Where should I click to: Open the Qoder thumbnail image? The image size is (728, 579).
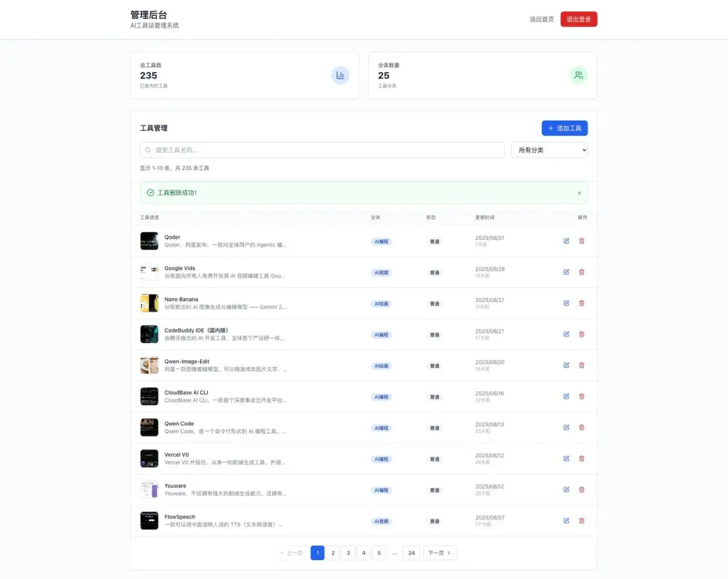[x=149, y=241]
